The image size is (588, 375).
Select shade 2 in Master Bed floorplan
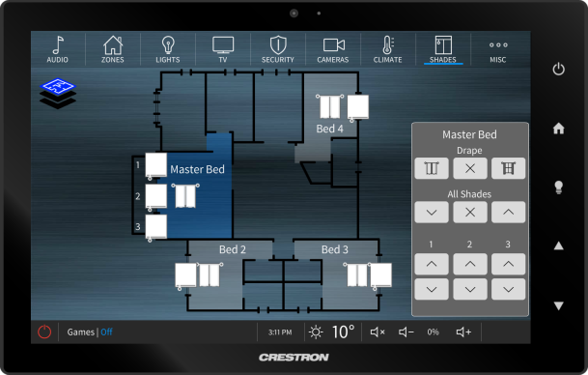(156, 196)
